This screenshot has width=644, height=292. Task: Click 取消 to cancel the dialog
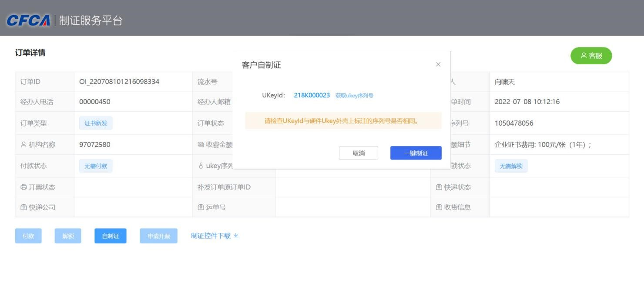[x=359, y=153]
